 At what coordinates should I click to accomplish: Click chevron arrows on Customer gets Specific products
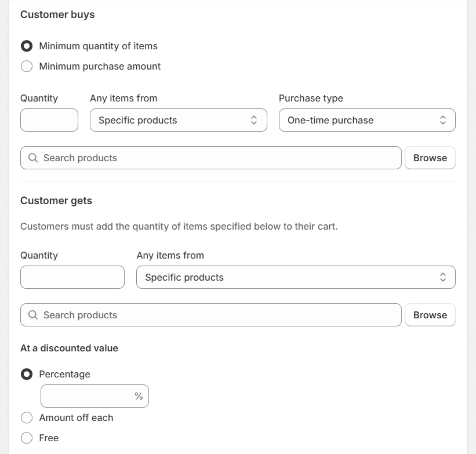click(443, 277)
